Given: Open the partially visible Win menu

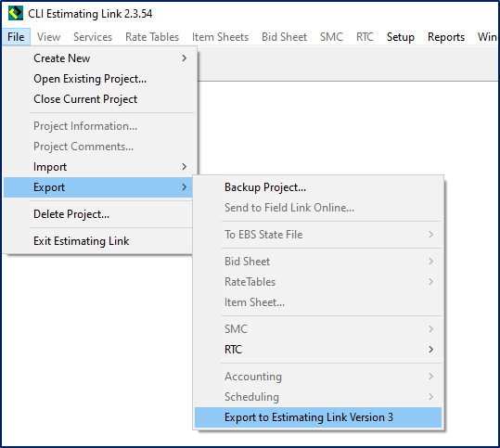Looking at the screenshot, I should point(487,37).
